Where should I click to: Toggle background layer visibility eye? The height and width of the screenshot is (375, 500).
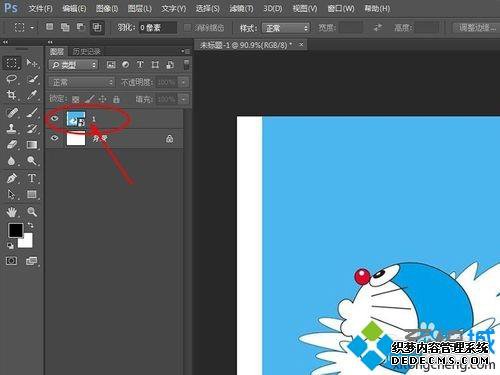(x=54, y=138)
